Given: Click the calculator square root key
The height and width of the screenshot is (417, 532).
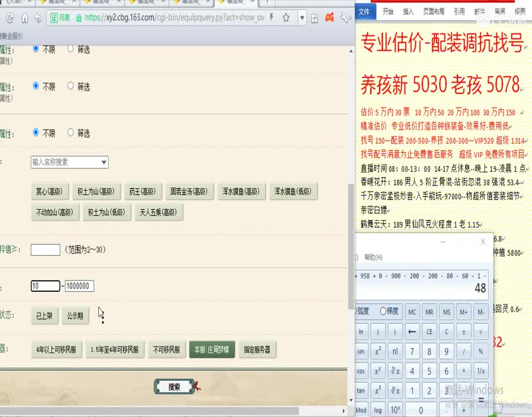Looking at the screenshot, I should click(480, 331).
